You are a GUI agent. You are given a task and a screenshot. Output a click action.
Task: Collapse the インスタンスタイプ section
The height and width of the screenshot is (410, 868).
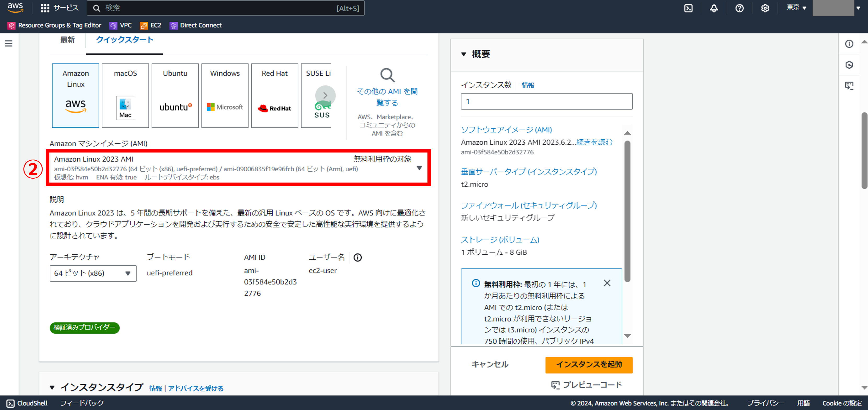[x=52, y=388]
